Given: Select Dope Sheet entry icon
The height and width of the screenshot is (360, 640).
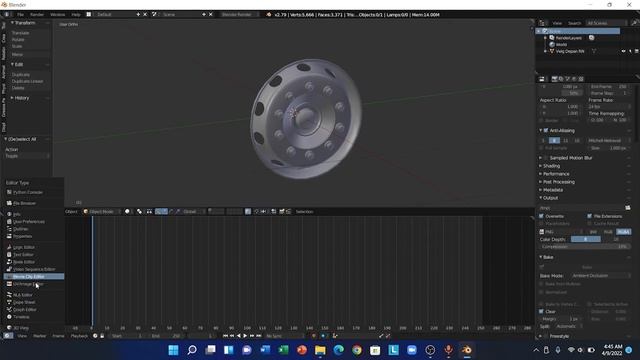Looking at the screenshot, I should 9,302.
